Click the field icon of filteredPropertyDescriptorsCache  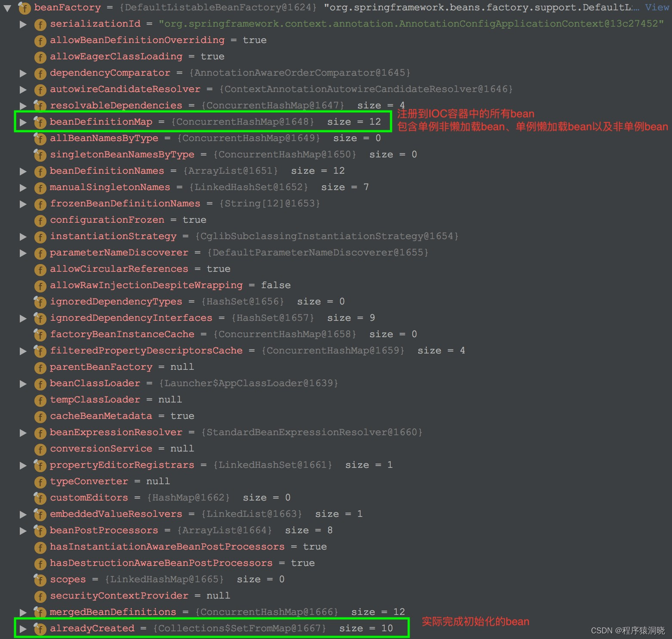pos(40,351)
